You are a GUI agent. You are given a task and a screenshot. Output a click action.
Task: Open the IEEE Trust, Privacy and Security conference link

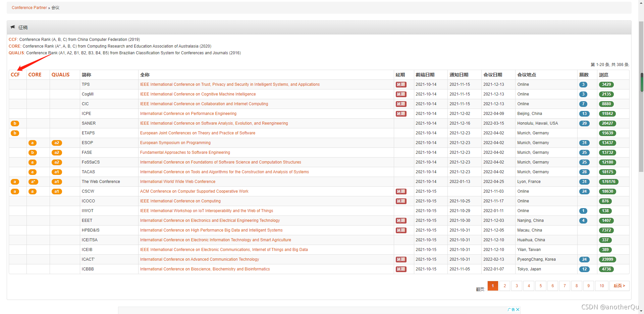(x=230, y=84)
